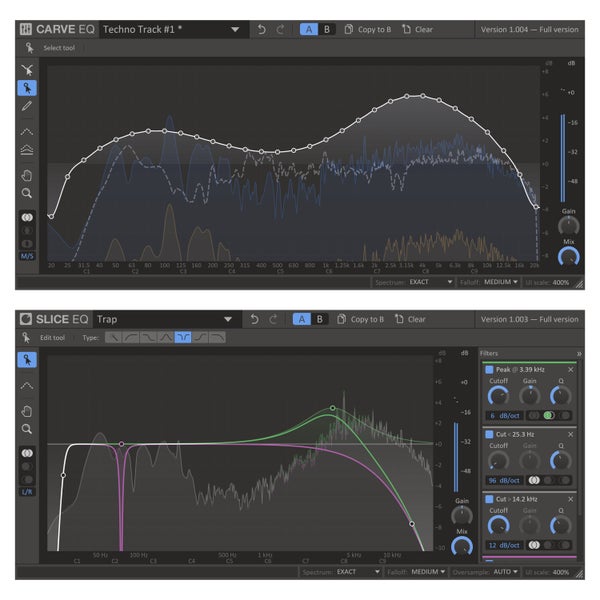The image size is (600, 600).
Task: Pick the single-curve tool in Carve EQ sidebar
Action: pos(27,132)
